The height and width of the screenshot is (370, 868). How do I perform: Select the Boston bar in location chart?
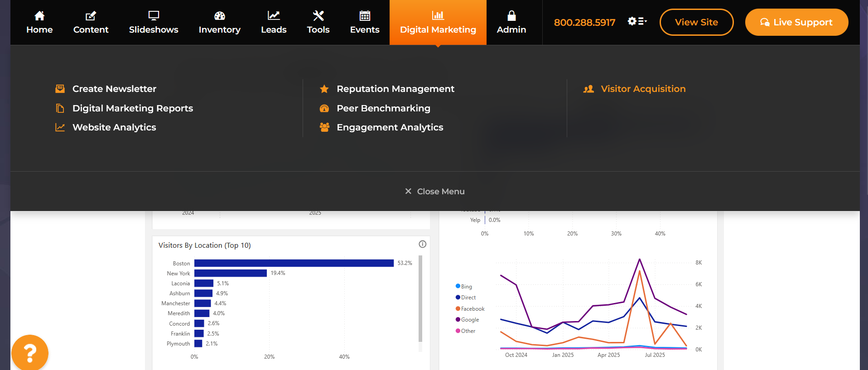tap(294, 263)
